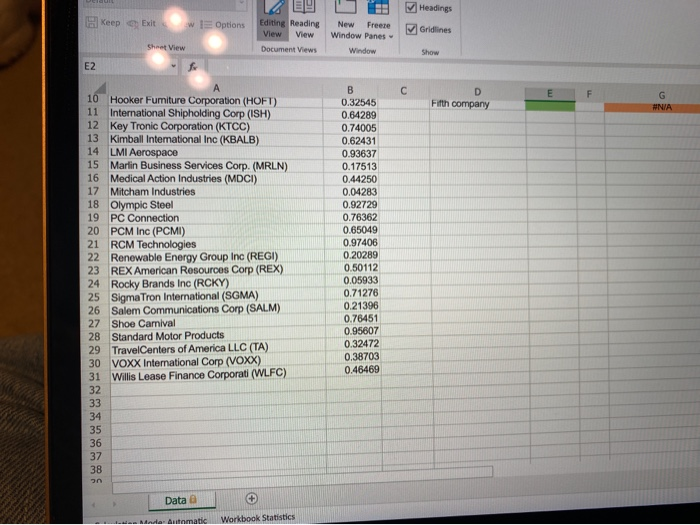Select cell PC Connection
The image size is (700, 525).
[217, 218]
